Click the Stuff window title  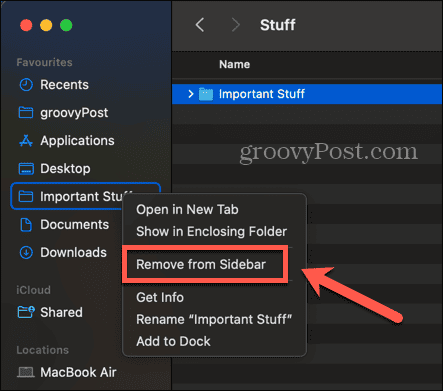278,25
